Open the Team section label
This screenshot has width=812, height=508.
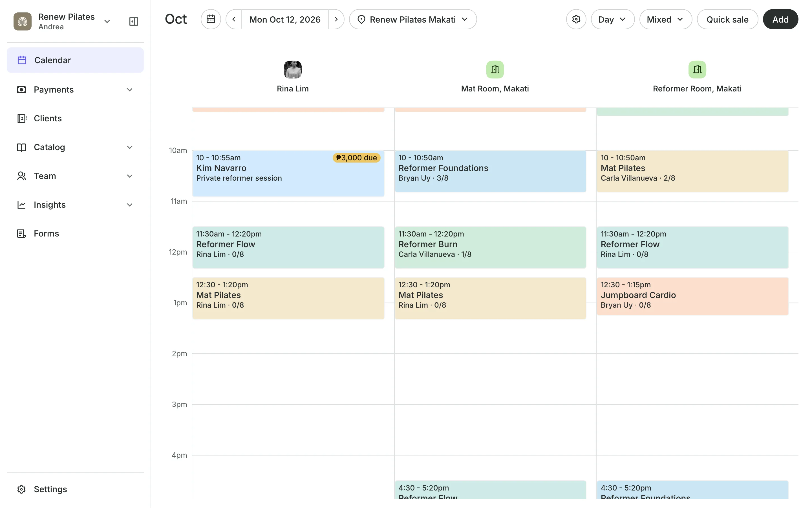coord(45,176)
